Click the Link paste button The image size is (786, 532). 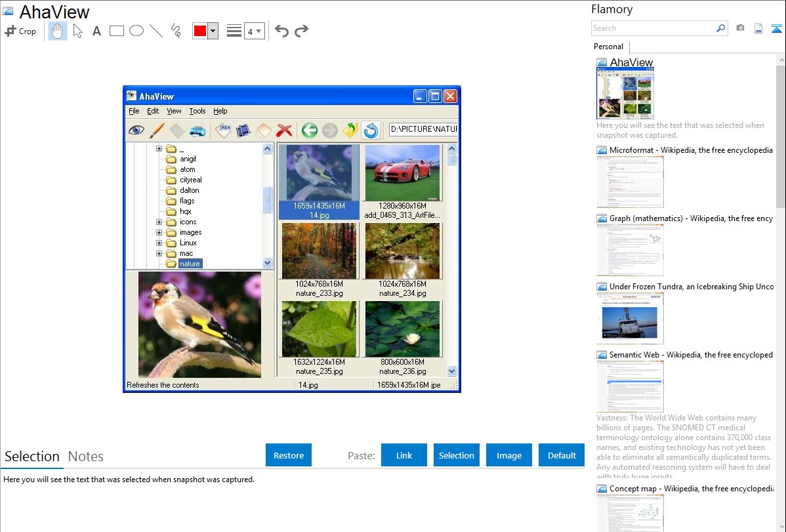(x=404, y=455)
